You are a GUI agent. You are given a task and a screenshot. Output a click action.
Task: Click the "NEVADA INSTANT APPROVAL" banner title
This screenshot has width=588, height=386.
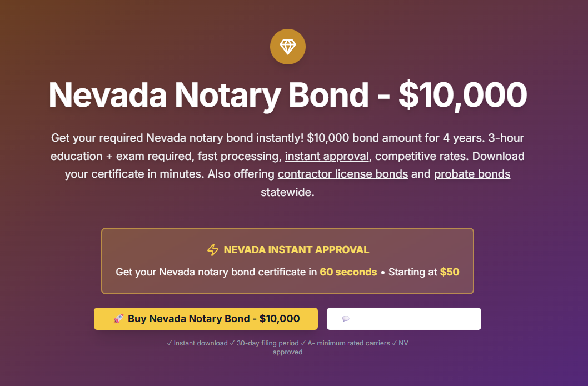coord(296,250)
